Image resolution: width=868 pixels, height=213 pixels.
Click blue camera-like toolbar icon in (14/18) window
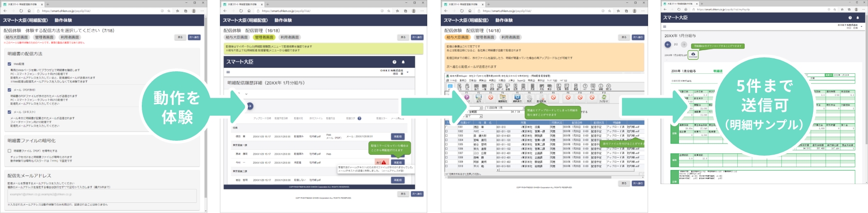point(517,98)
